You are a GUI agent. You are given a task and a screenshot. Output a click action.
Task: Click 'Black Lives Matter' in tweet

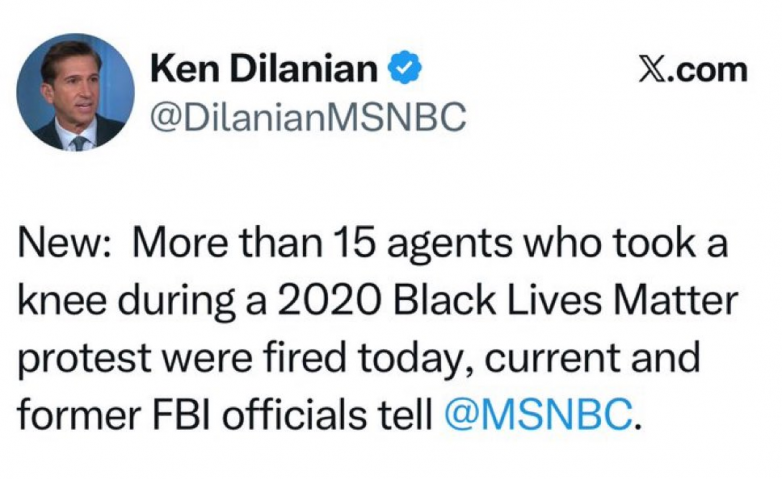566,301
